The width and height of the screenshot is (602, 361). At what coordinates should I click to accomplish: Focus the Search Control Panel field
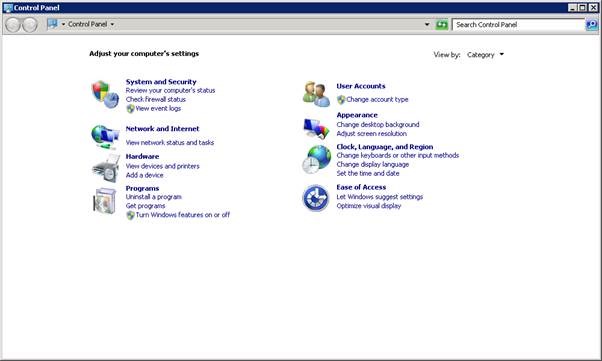coord(518,25)
